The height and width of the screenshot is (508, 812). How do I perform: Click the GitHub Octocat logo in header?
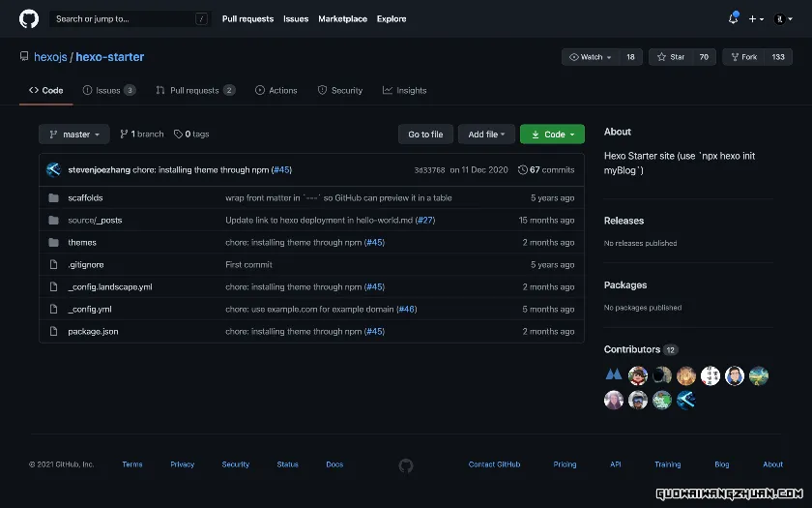coord(29,19)
